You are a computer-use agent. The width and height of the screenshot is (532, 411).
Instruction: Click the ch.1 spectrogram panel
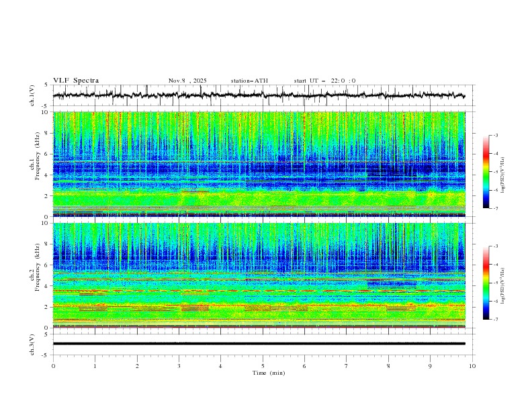[x=259, y=164]
